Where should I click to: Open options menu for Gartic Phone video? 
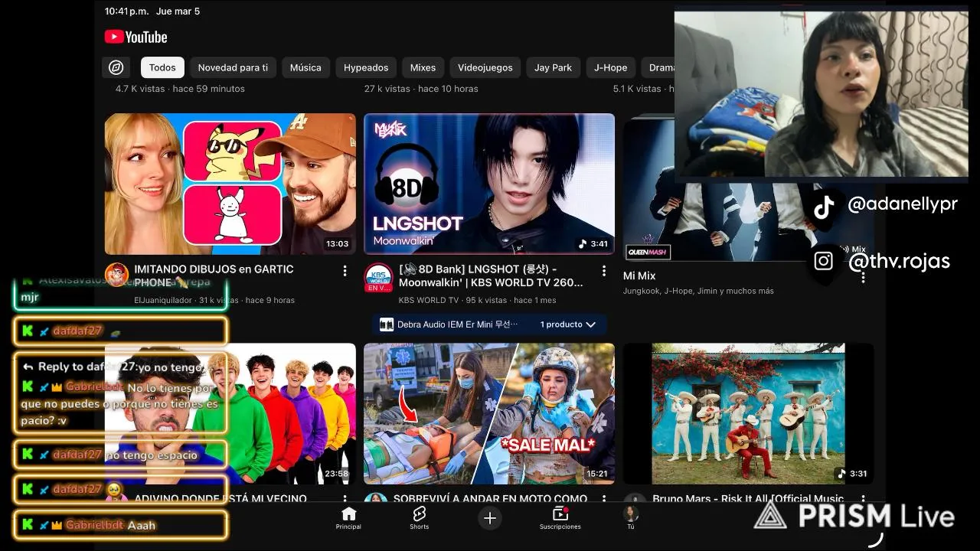[x=345, y=271]
